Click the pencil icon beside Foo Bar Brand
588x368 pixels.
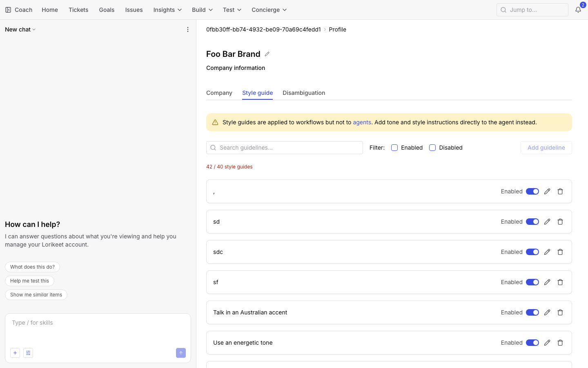click(267, 54)
